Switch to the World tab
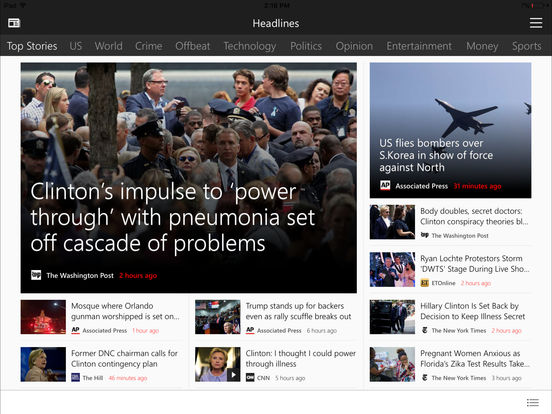 point(108,46)
